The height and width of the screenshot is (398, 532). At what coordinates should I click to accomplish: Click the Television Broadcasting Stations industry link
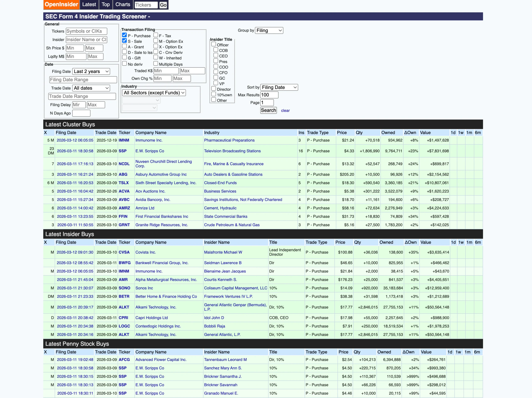[232, 151]
